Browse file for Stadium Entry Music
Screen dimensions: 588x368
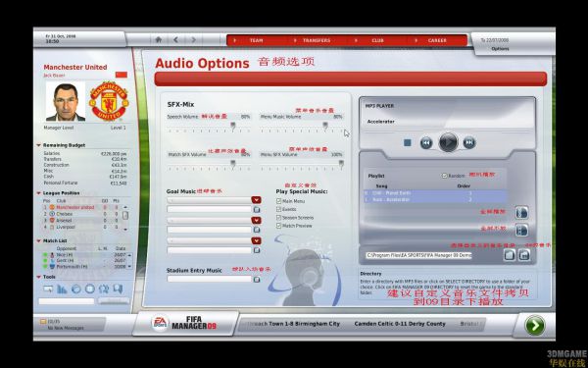(257, 280)
